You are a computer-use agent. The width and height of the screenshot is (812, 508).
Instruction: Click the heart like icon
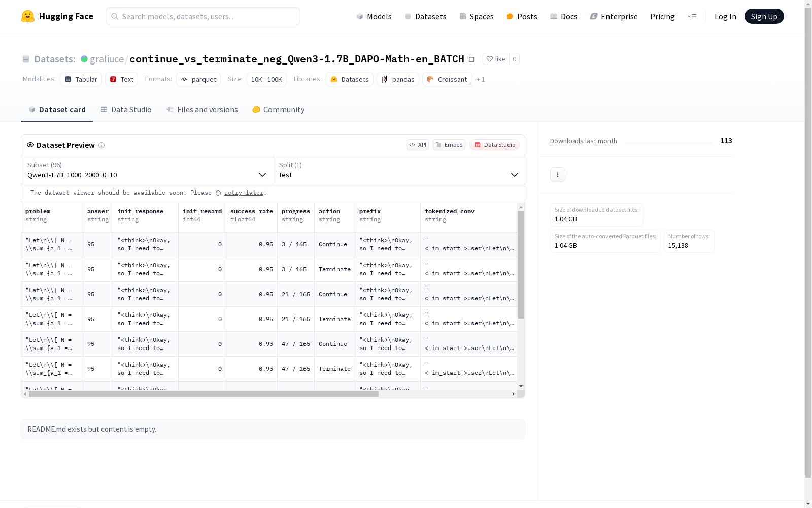click(490, 59)
